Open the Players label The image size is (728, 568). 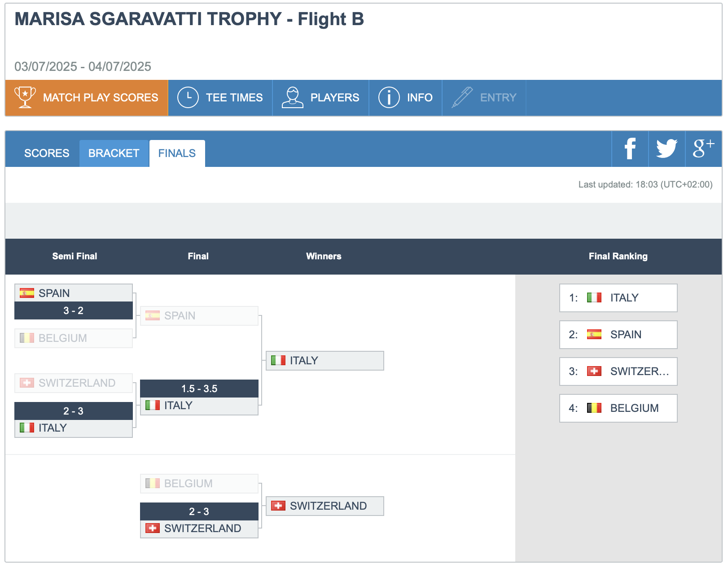[x=335, y=98]
